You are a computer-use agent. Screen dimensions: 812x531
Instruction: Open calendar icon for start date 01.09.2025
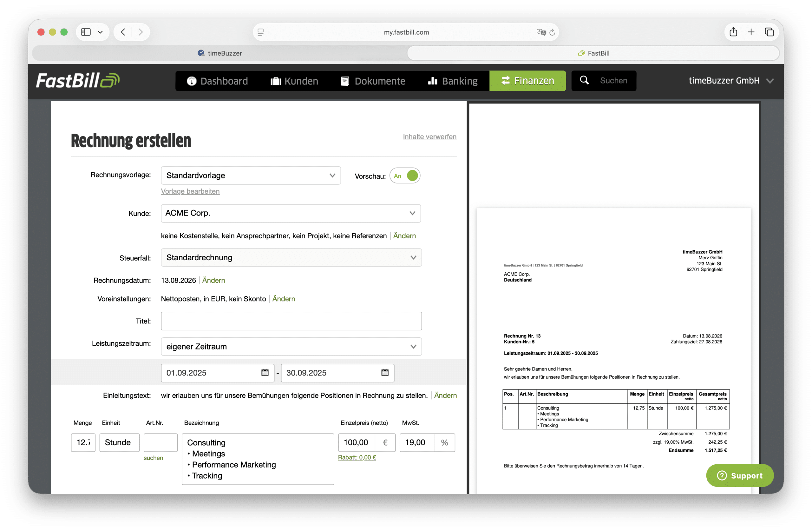[265, 373]
